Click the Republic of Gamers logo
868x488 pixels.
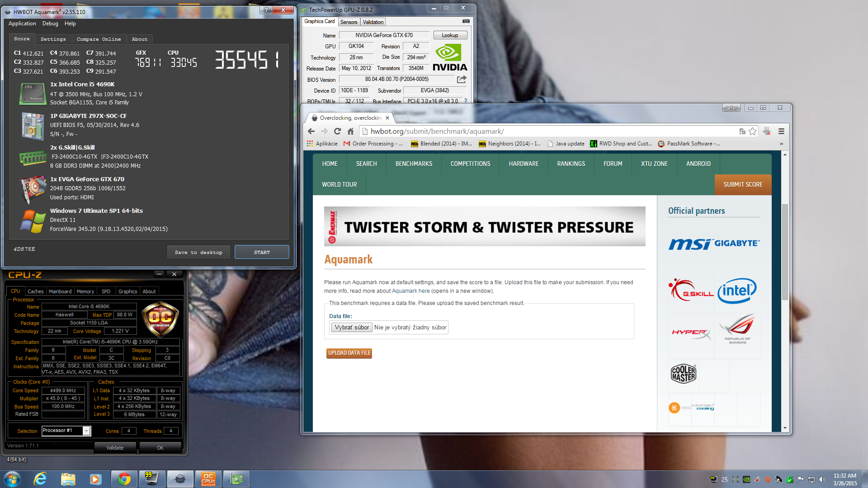[x=737, y=329]
